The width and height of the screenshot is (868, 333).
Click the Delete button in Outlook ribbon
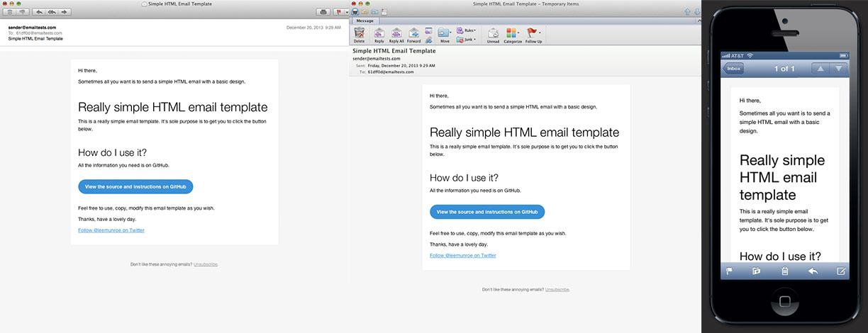point(360,35)
